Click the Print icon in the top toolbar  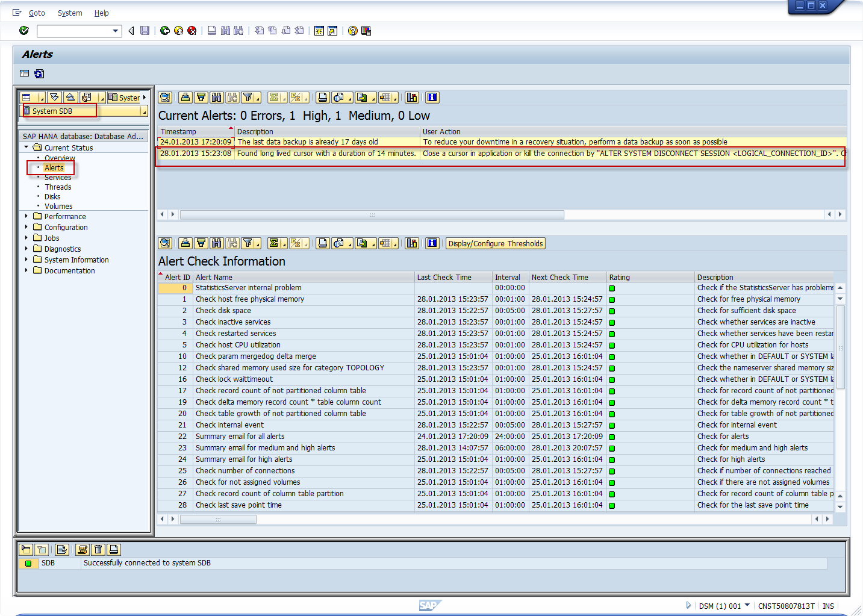(212, 31)
